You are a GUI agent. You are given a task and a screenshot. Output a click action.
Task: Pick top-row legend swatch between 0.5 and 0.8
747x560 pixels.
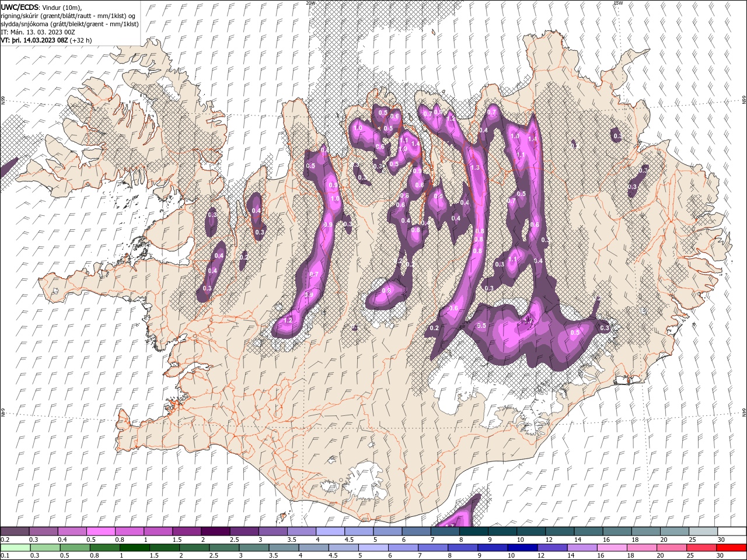pyautogui.click(x=102, y=531)
